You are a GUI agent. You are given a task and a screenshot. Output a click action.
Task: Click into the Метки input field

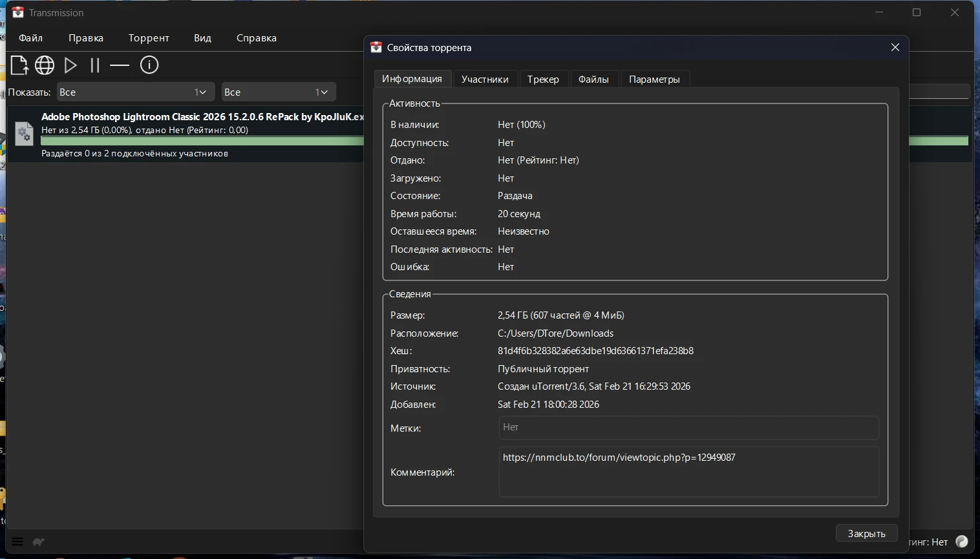click(x=688, y=427)
